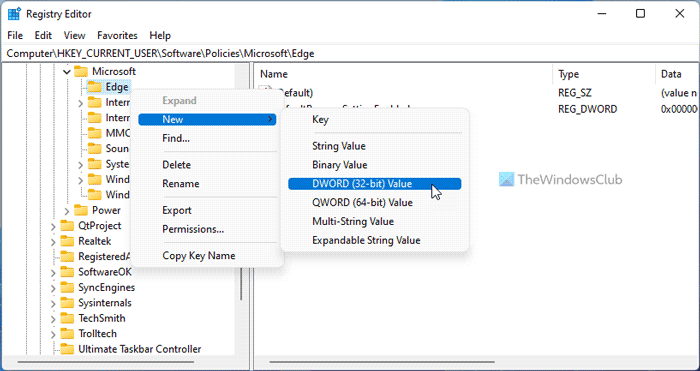Viewport: 700px width, 371px height.
Task: Click the MMC key folder icon
Action: 94,133
